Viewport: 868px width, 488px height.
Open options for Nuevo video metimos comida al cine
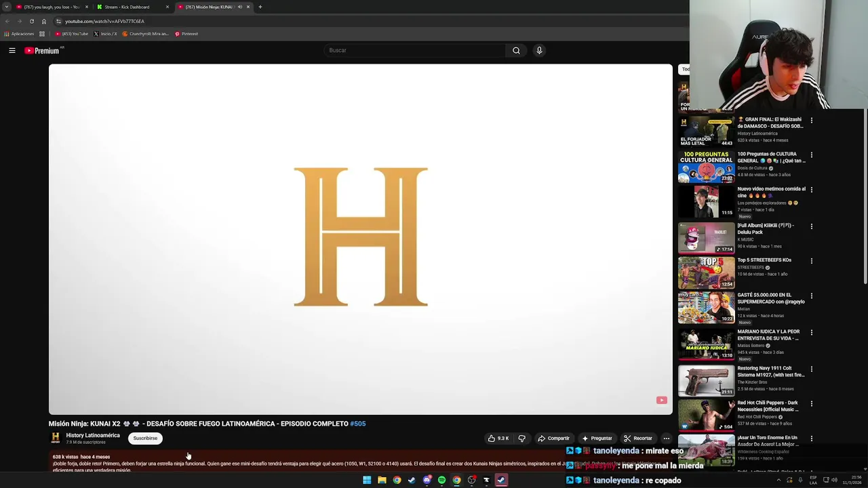811,190
